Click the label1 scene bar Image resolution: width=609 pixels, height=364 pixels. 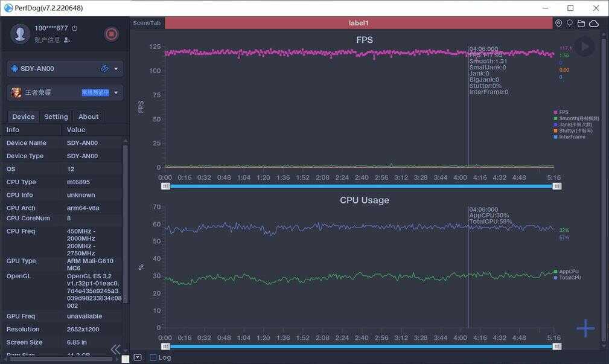click(359, 23)
